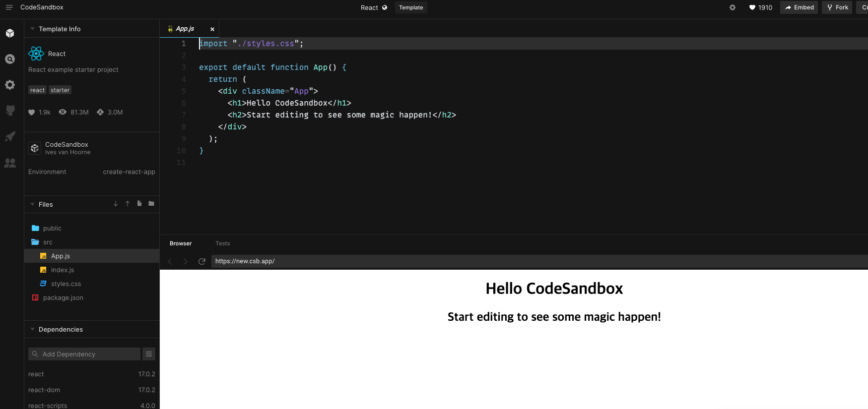Open styles.css in the file tree
868x409 pixels.
[92, 284]
